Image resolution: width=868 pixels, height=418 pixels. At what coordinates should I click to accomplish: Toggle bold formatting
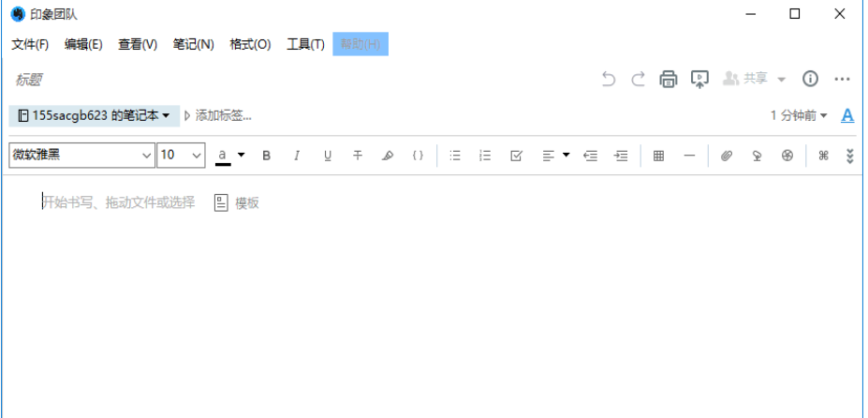coord(266,156)
